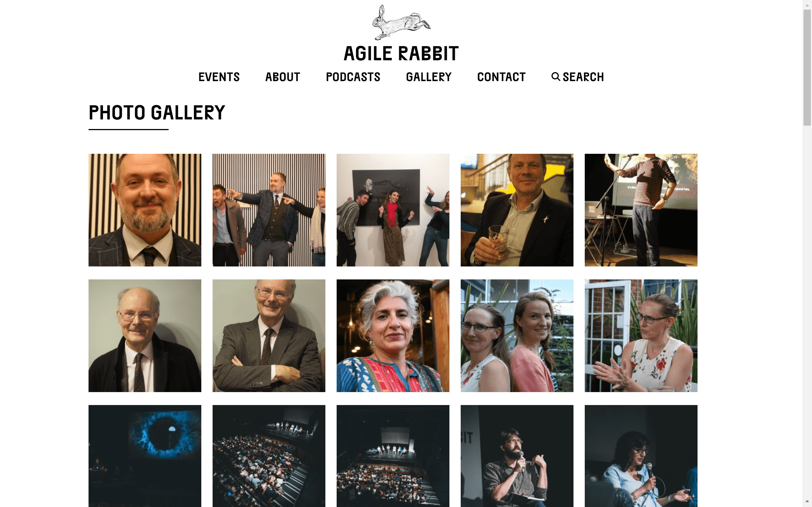The image size is (812, 507).
Task: Open the bearded man portrait thumbnail
Action: (145, 210)
